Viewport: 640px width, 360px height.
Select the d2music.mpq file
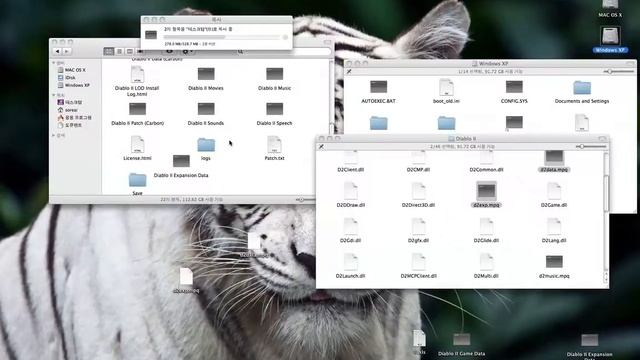tap(554, 267)
